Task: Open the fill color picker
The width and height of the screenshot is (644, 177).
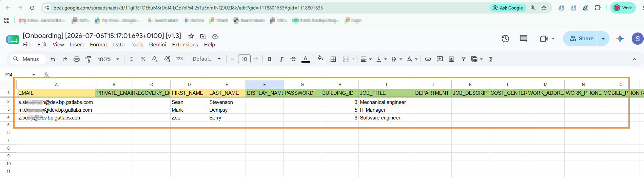Action: 320,59
